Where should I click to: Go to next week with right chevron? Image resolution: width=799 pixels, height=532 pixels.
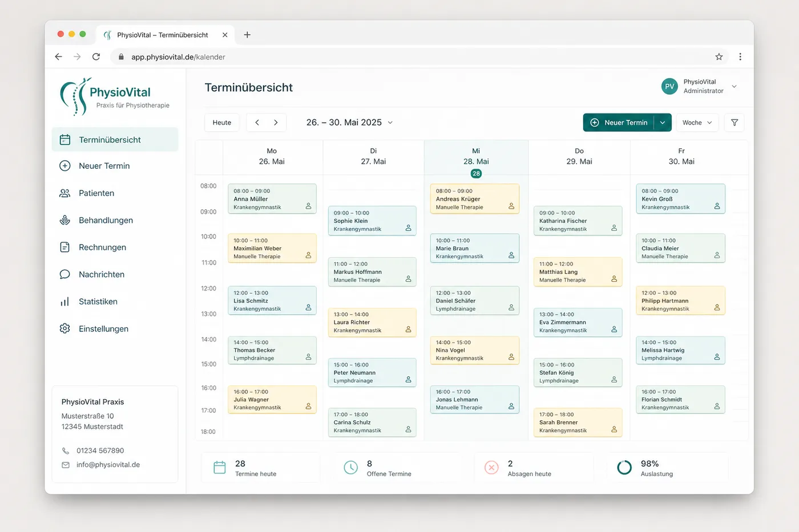point(276,123)
